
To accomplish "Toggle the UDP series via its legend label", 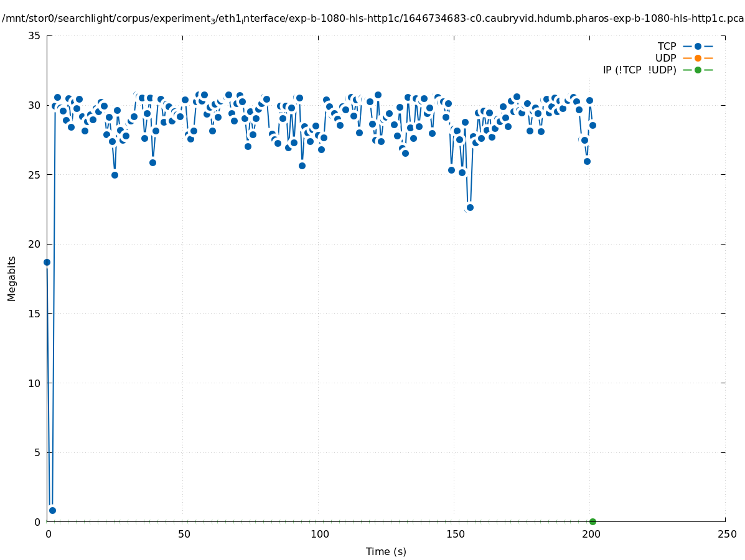I will click(x=665, y=58).
